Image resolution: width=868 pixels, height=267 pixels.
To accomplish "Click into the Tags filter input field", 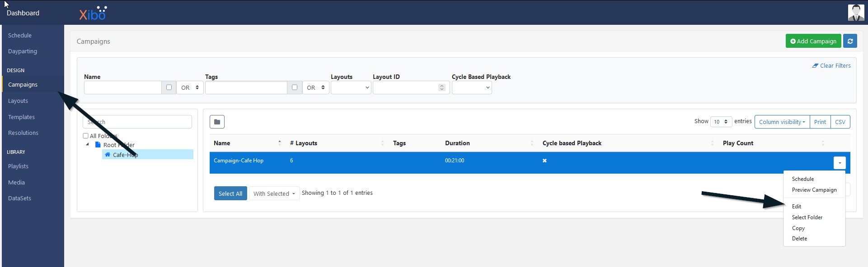I will [x=246, y=87].
